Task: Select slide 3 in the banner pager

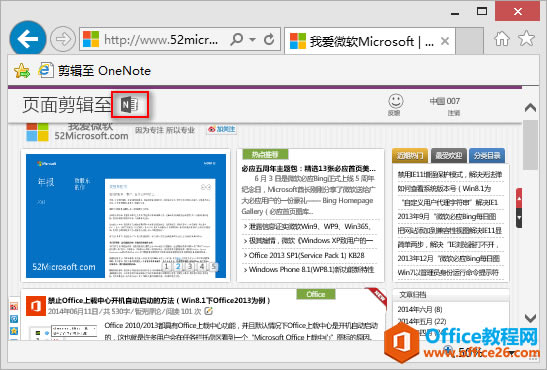Action: pos(190,267)
